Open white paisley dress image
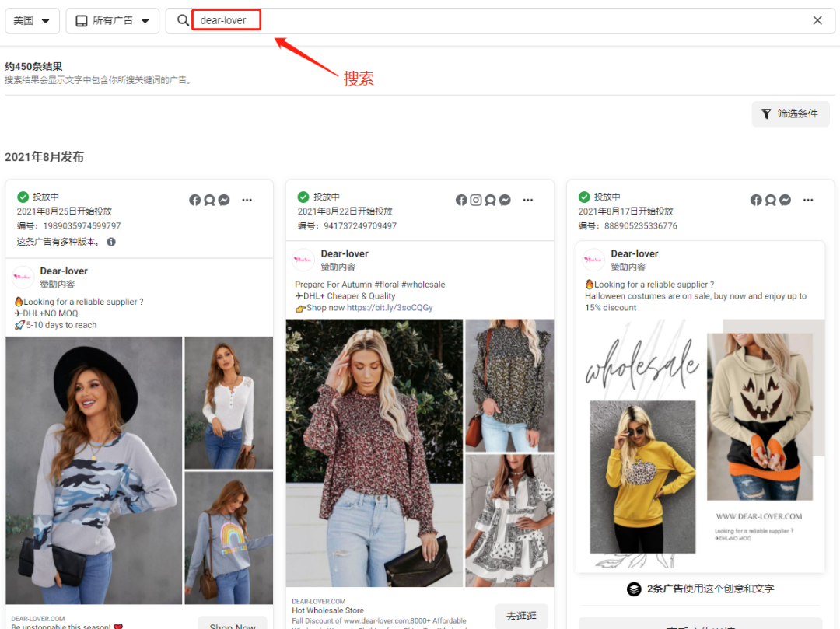 point(509,520)
